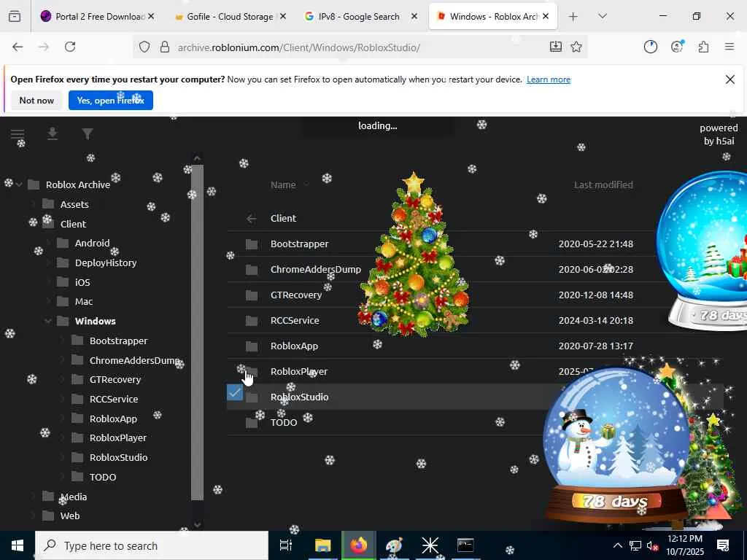Select the iOS folder in the tree
Screen dimensions: 747x560
(82, 282)
